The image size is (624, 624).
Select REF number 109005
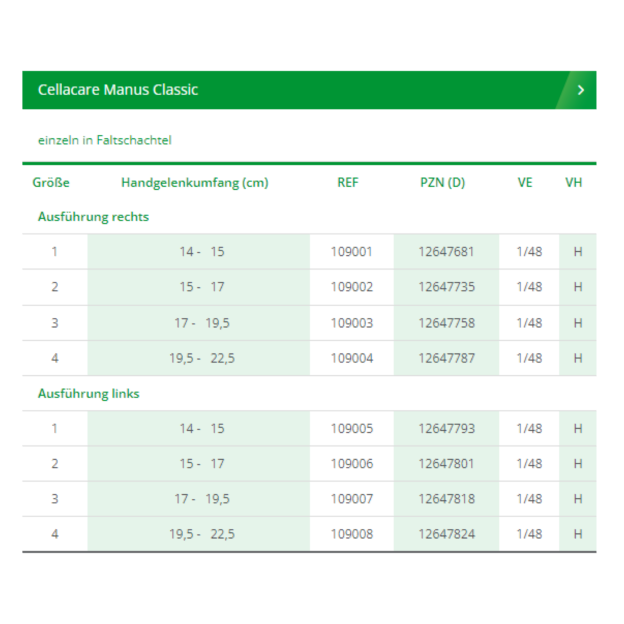point(352,429)
